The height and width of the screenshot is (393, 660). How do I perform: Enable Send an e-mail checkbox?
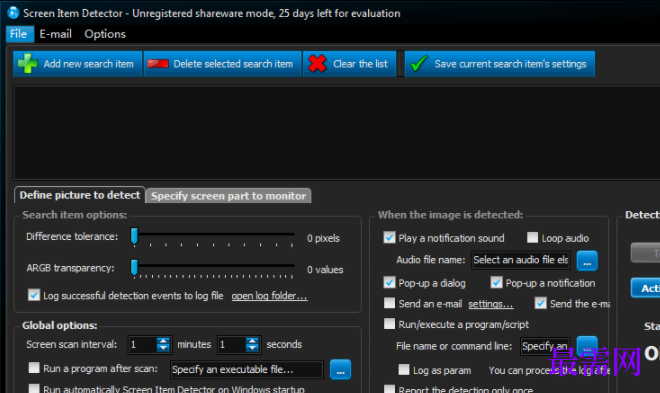coord(389,303)
